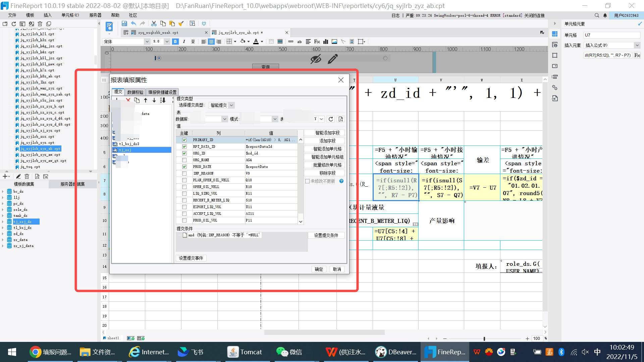Check the ORG_NAME primary key checkbox
The height and width of the screenshot is (362, 644).
184,160
